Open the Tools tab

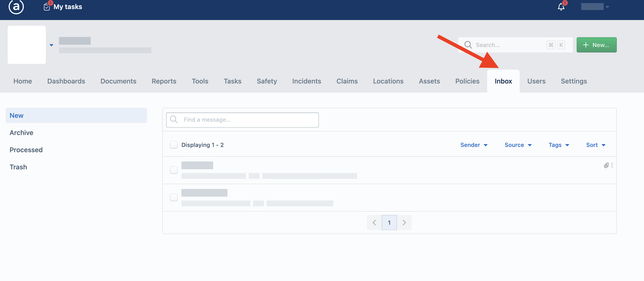[200, 81]
